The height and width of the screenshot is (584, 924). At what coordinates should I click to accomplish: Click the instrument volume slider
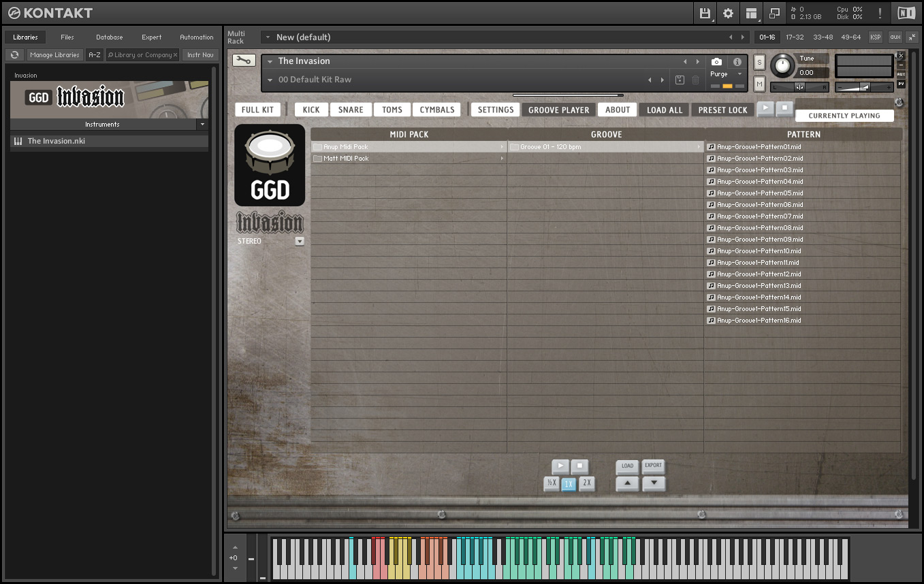point(864,86)
